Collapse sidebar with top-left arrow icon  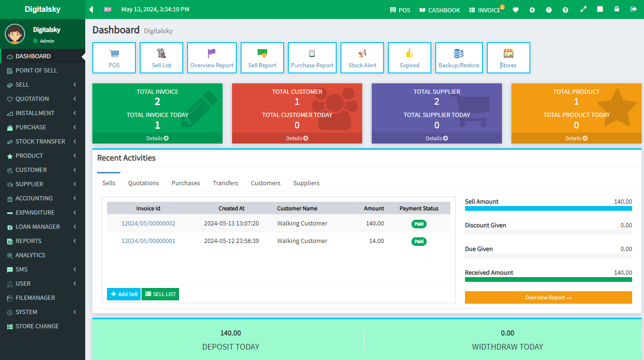tap(91, 9)
